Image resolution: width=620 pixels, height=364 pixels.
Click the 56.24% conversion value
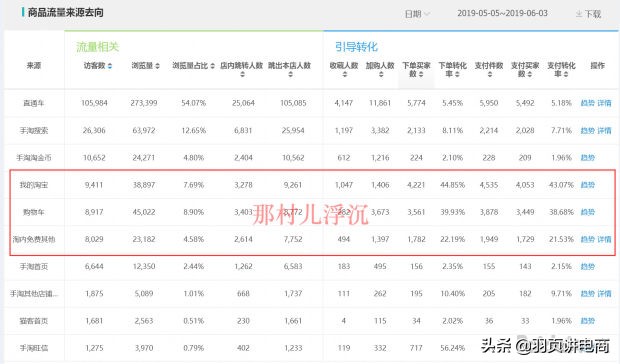(452, 348)
